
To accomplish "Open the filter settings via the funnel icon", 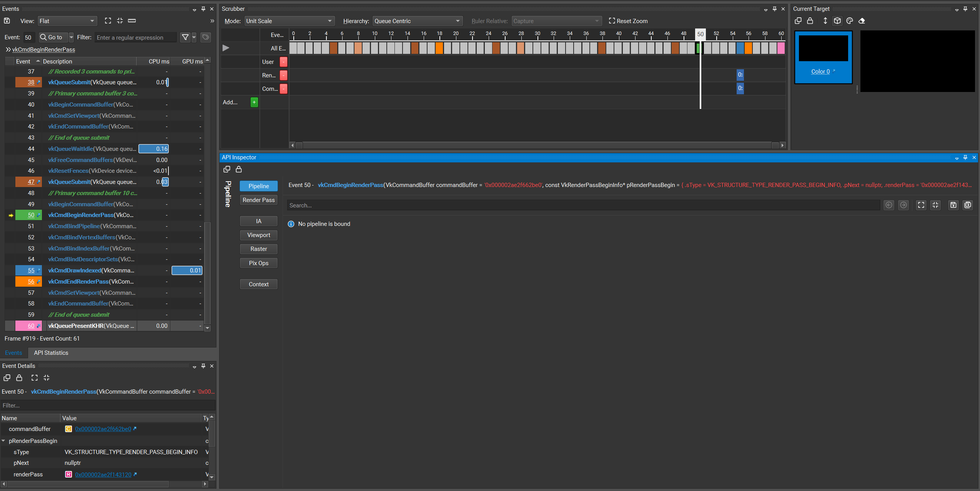I will (186, 37).
